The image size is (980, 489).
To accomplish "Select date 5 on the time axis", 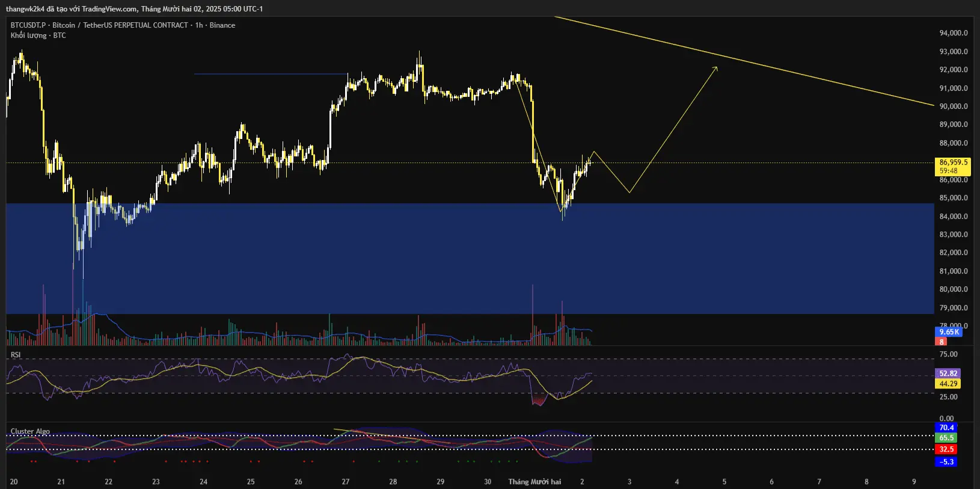I will (x=724, y=482).
